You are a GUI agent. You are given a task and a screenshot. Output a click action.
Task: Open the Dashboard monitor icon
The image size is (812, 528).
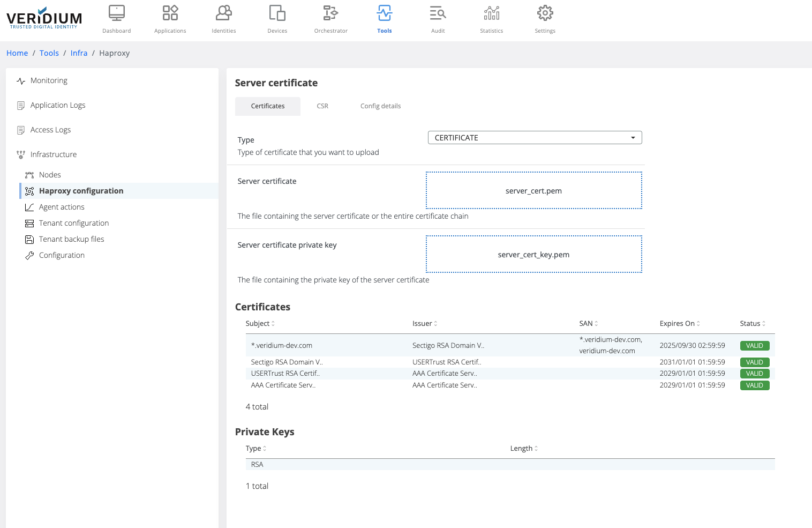coord(116,13)
